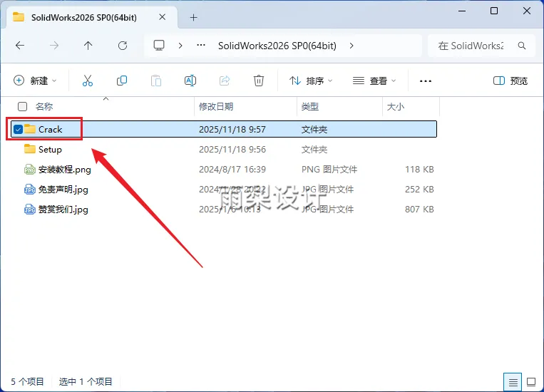The image size is (544, 392).
Task: Click the Cut scissors icon
Action: [88, 81]
